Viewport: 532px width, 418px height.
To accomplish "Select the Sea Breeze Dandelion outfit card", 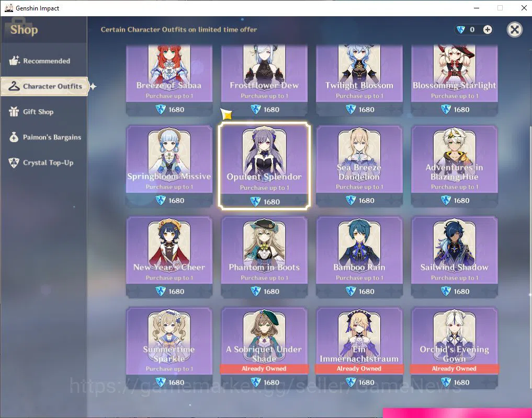I will tap(359, 166).
